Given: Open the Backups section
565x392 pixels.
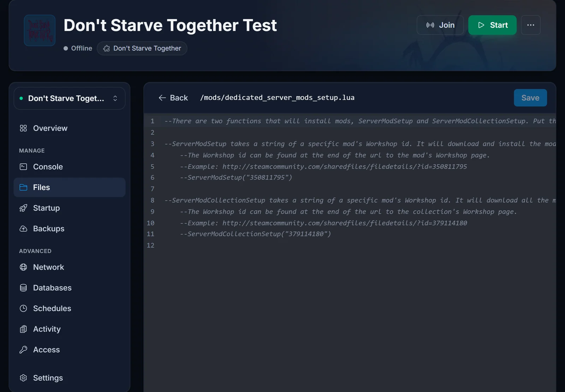Looking at the screenshot, I should [69, 229].
